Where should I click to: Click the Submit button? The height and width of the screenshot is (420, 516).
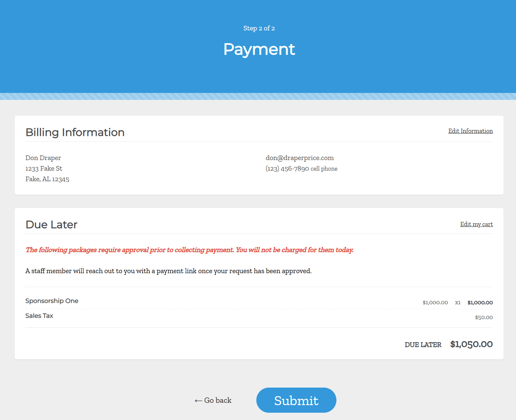point(296,400)
